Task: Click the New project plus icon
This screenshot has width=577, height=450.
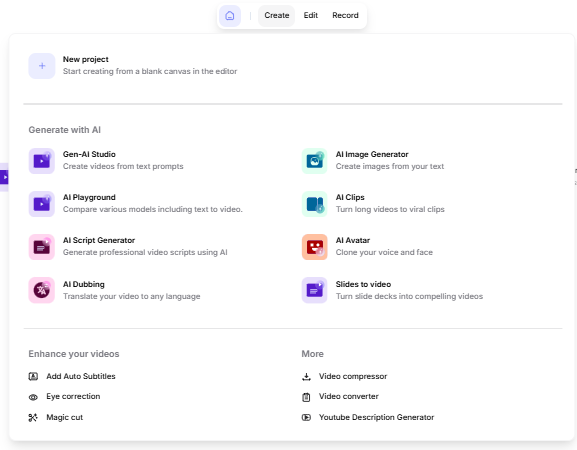Action: [42, 66]
